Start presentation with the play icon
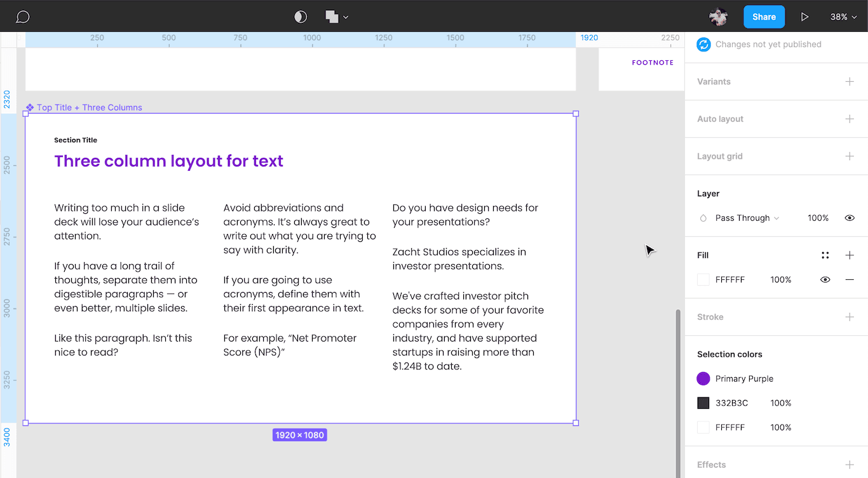The image size is (868, 478). (x=804, y=17)
